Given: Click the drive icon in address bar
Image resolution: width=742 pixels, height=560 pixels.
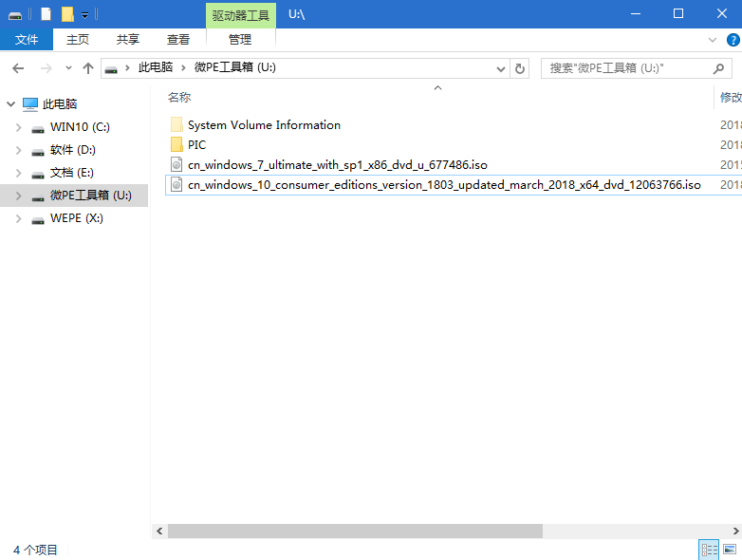Looking at the screenshot, I should (111, 69).
